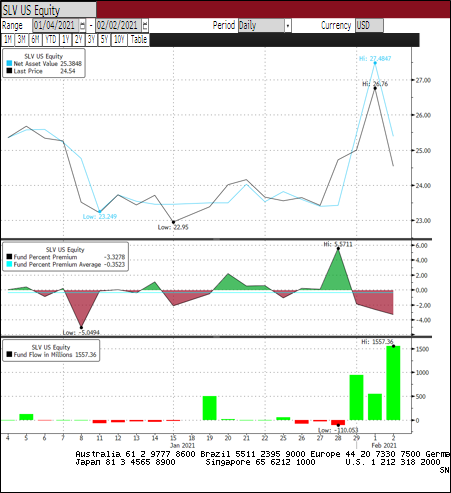Image resolution: width=451 pixels, height=493 pixels.
Task: Click the Fund Percent Premium legend swatch
Action: coord(9,257)
